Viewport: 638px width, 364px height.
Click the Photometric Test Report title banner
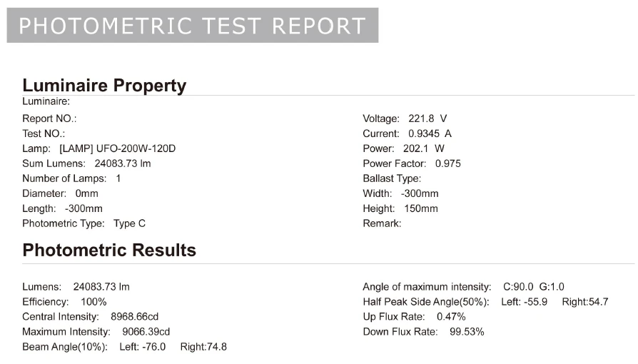point(193,25)
